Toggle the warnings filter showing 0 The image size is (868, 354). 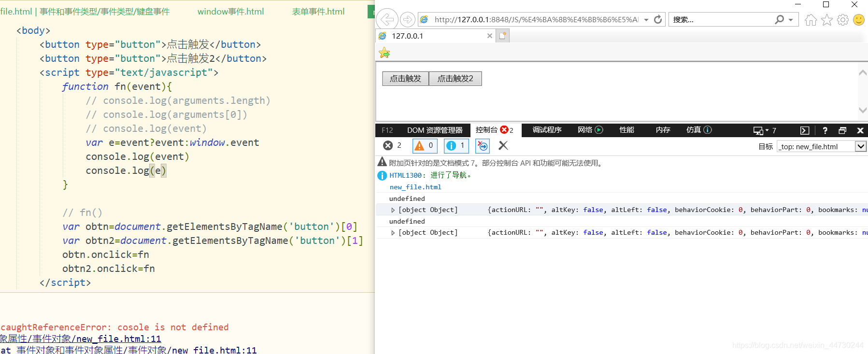click(x=425, y=145)
